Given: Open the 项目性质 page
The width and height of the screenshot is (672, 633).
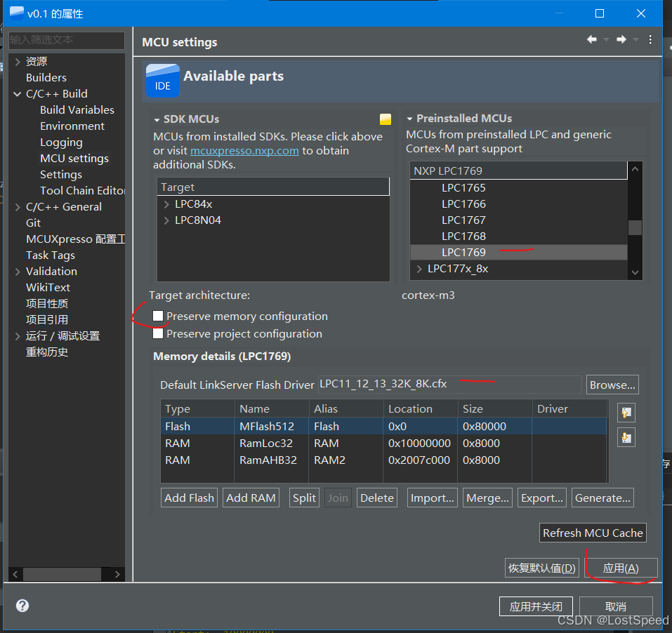Looking at the screenshot, I should [x=47, y=304].
